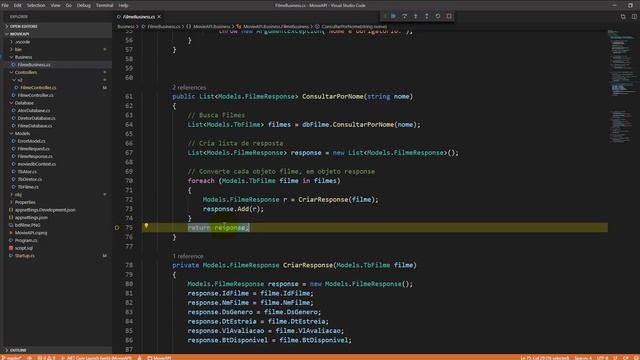This screenshot has height=360, width=640.
Task: Click the '2 references' CodeLens link
Action: (189, 87)
